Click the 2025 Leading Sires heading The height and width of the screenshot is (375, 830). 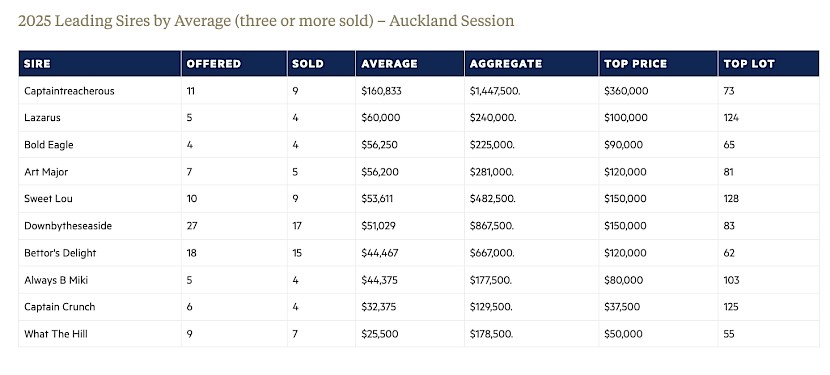[x=266, y=21]
